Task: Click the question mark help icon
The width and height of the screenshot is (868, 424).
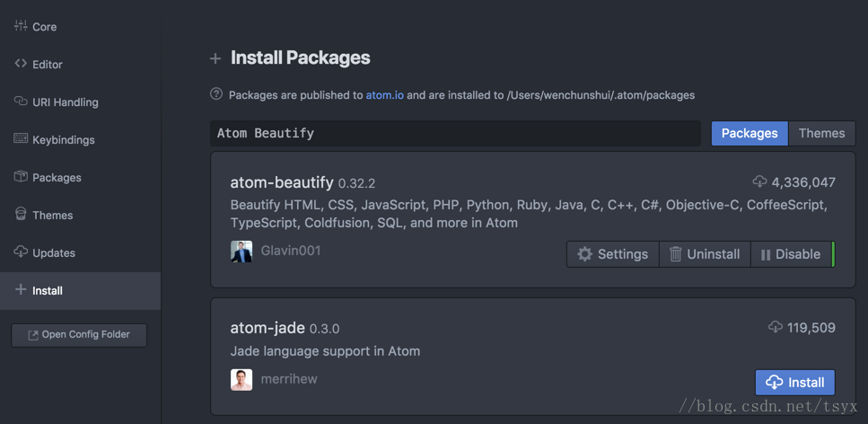Action: [216, 94]
